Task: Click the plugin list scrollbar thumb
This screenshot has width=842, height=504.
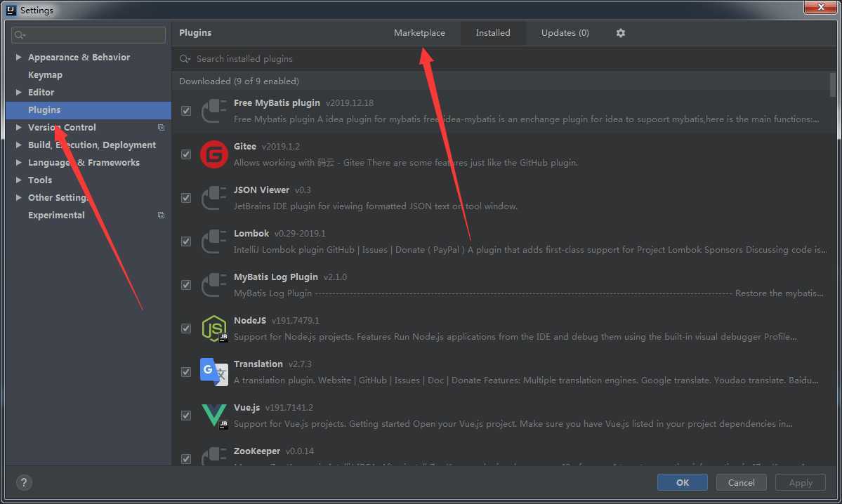Action: [x=832, y=85]
